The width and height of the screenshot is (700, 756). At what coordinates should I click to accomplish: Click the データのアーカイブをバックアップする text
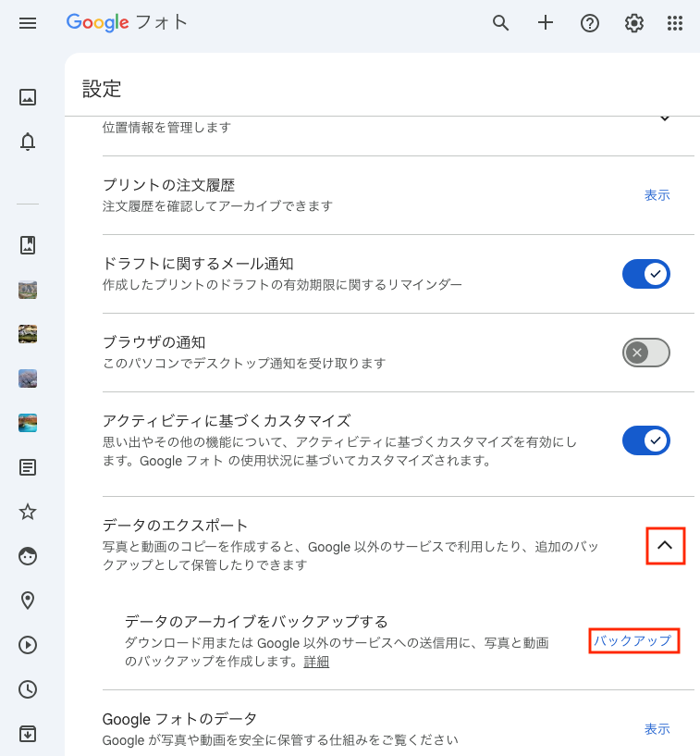256,622
